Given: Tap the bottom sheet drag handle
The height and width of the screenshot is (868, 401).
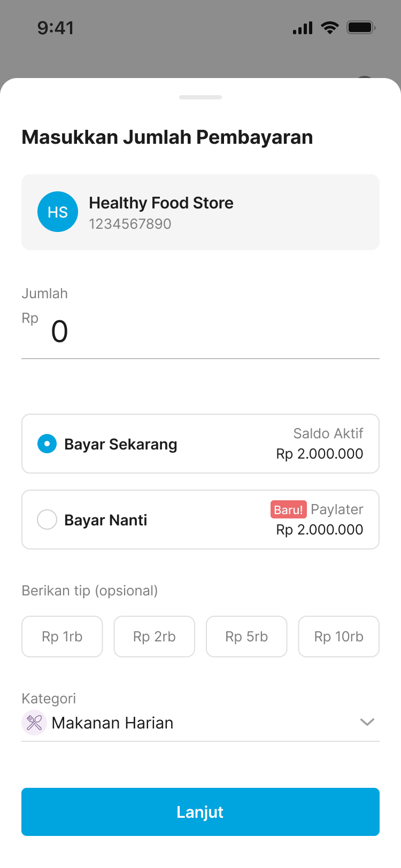Looking at the screenshot, I should click(x=200, y=97).
